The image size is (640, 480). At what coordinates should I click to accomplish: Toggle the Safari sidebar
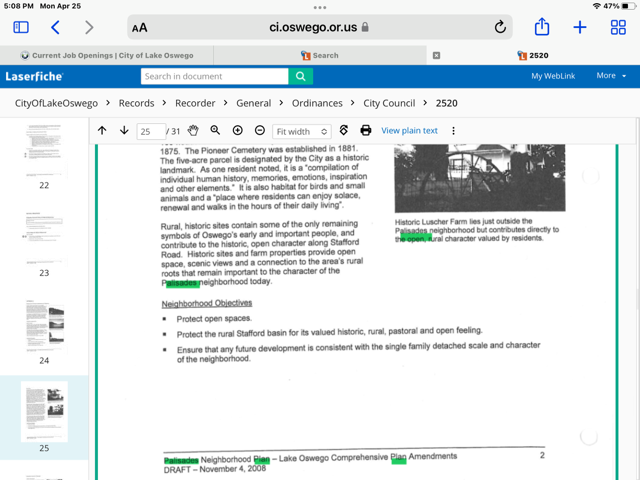tap(20, 28)
